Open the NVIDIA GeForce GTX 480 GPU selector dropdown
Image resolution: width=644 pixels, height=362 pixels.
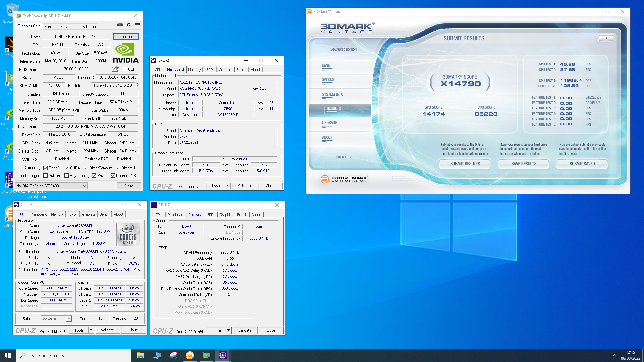[51, 186]
